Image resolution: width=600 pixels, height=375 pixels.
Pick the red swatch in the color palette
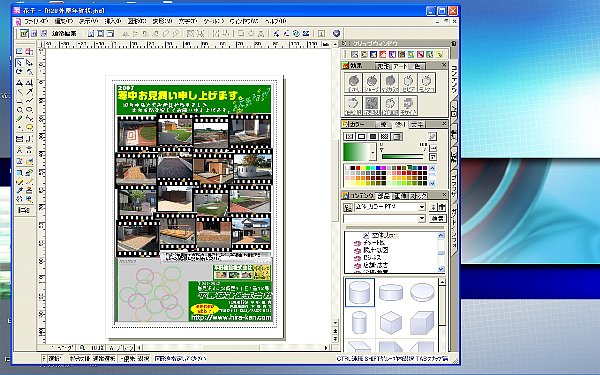tap(358, 168)
